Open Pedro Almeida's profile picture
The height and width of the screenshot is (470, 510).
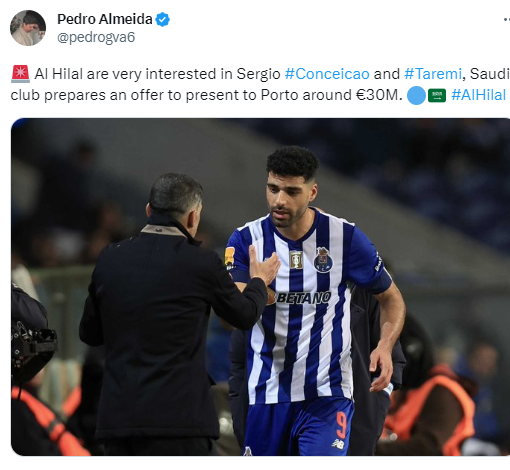pyautogui.click(x=28, y=28)
